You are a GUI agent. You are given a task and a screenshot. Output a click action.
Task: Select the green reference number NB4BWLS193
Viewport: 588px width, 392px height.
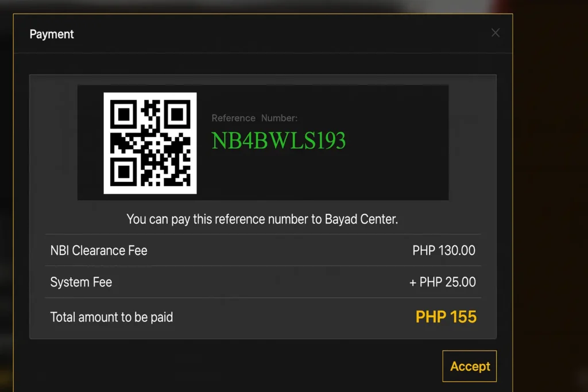point(278,140)
